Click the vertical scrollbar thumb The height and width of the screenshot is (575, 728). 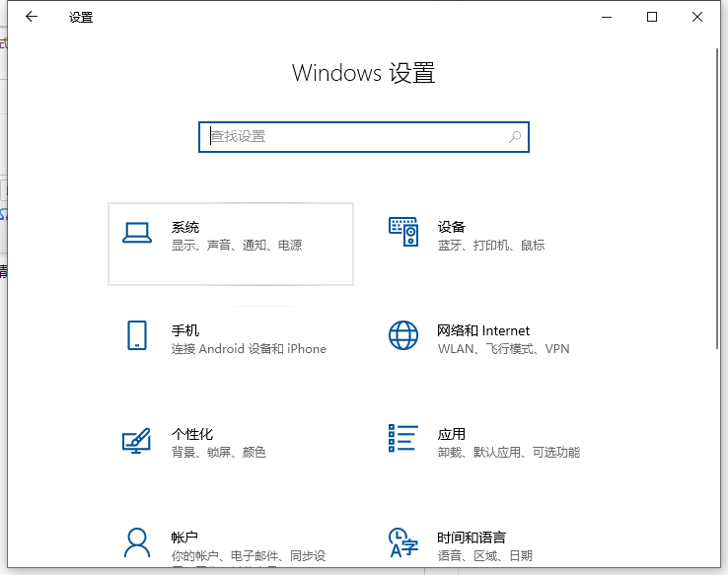click(717, 197)
